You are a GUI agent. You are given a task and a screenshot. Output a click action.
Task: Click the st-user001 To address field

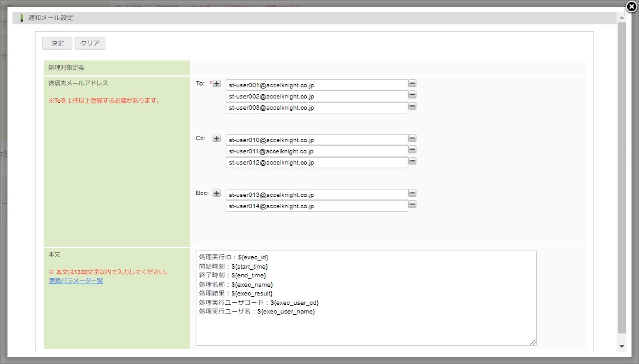pyautogui.click(x=316, y=85)
